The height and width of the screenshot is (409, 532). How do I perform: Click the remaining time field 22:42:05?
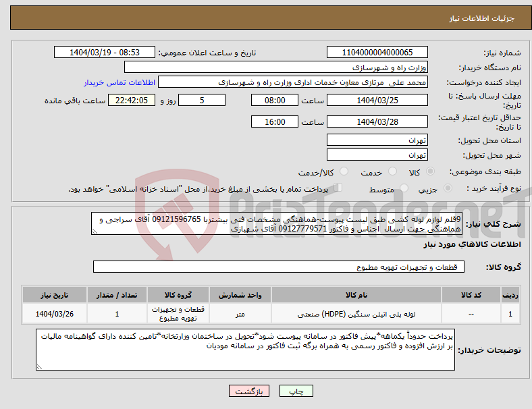pos(132,100)
